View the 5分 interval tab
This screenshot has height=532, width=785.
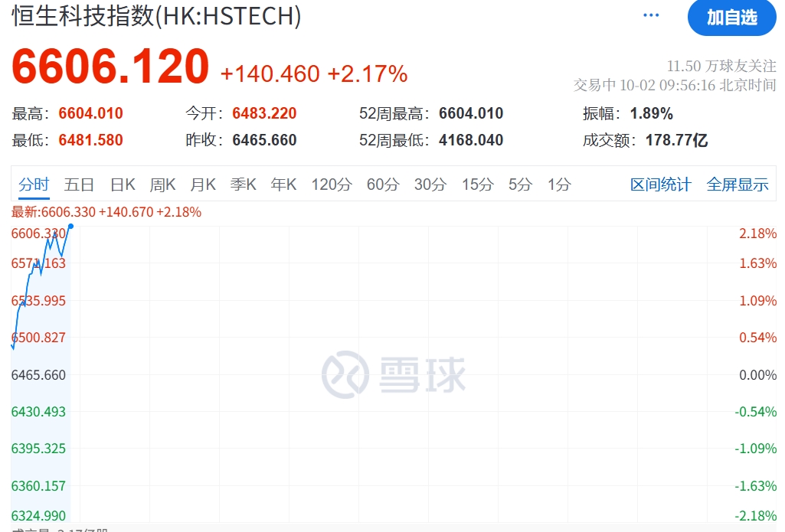520,184
